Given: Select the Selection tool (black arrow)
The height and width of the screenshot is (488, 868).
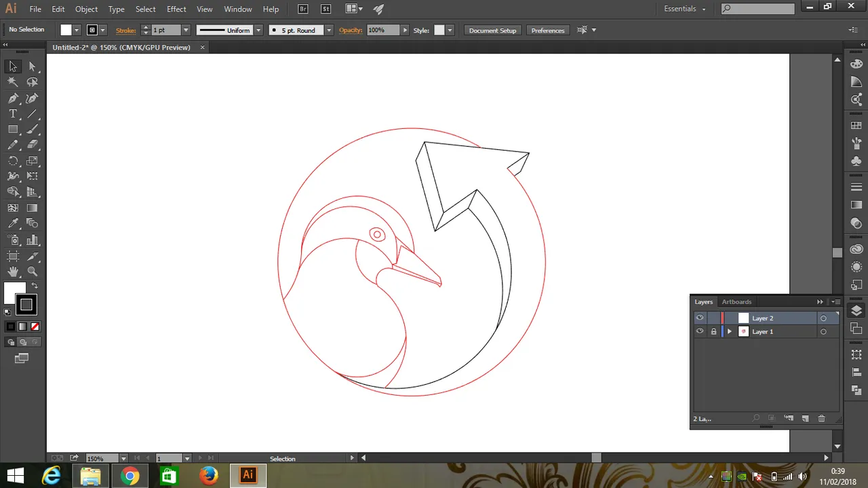Looking at the screenshot, I should [13, 67].
